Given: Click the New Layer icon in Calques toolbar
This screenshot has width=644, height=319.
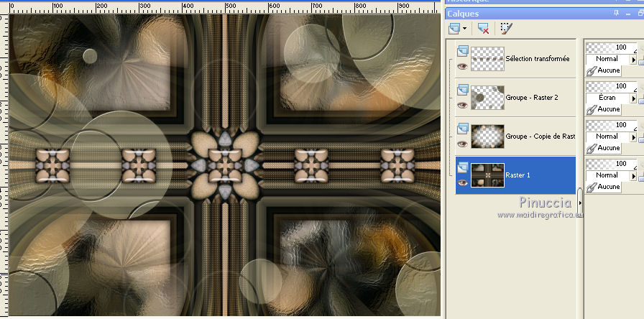Looking at the screenshot, I should 454,28.
